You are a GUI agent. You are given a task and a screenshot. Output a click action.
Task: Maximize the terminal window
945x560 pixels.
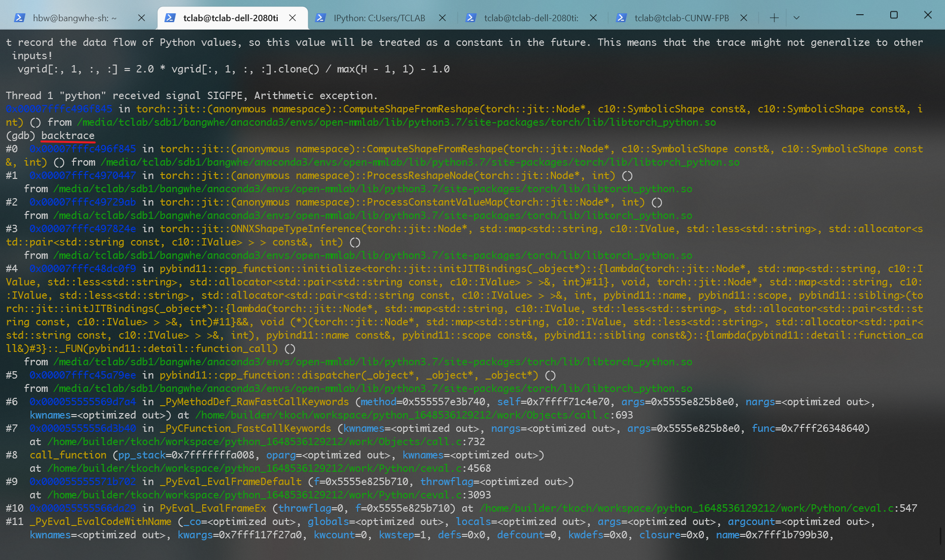point(894,15)
